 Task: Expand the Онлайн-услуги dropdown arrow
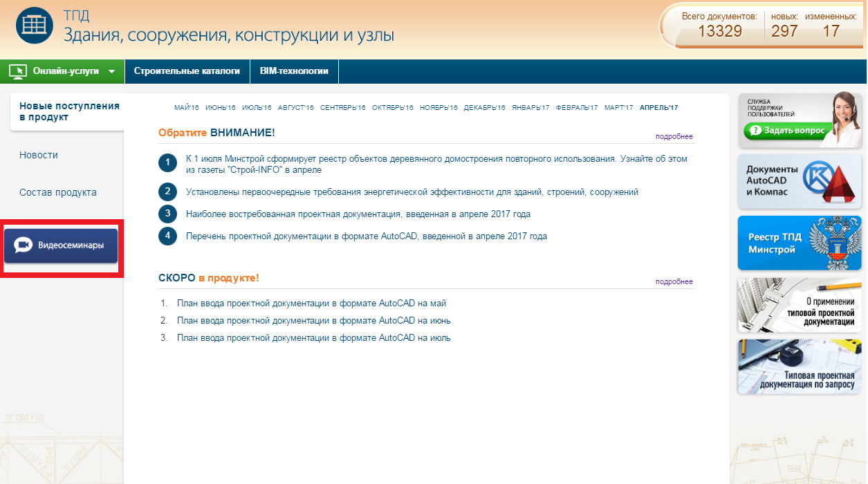coord(112,71)
